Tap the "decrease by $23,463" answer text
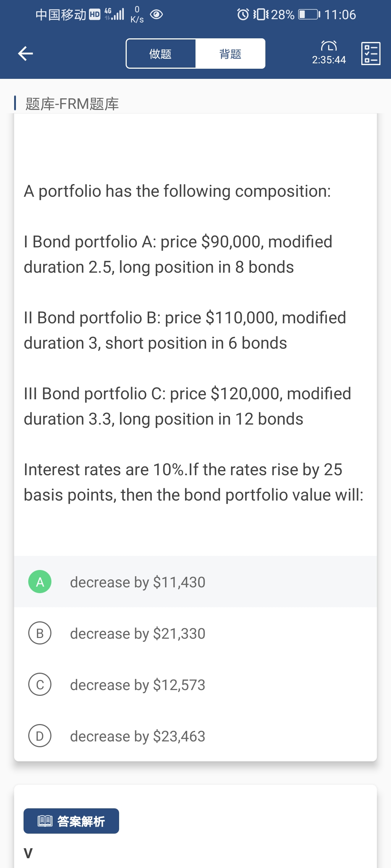The image size is (391, 868). tap(138, 736)
